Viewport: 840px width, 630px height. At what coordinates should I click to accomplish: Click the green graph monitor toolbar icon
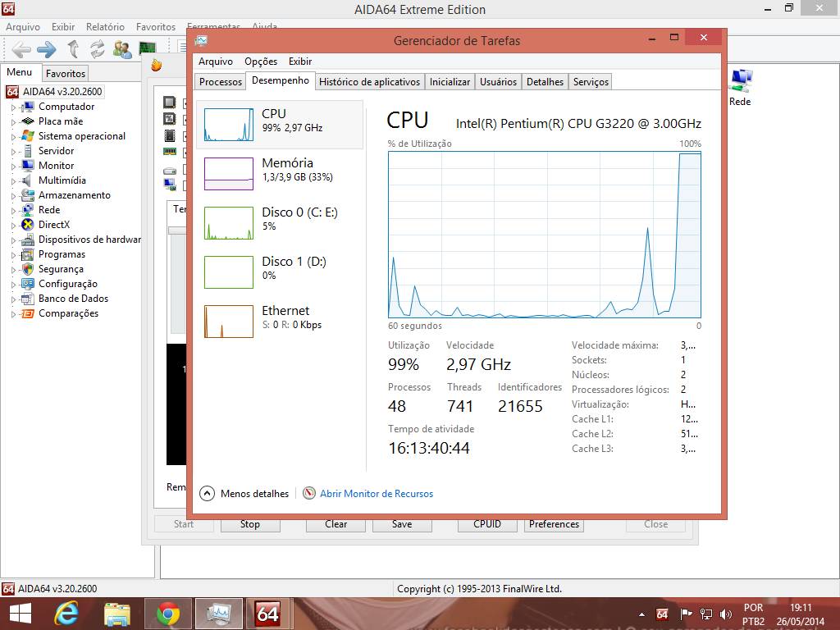click(x=148, y=48)
